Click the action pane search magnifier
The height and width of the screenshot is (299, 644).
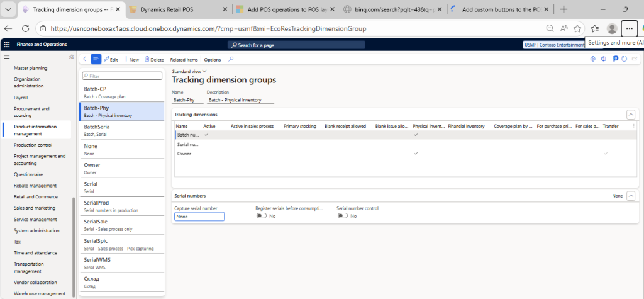(x=231, y=59)
